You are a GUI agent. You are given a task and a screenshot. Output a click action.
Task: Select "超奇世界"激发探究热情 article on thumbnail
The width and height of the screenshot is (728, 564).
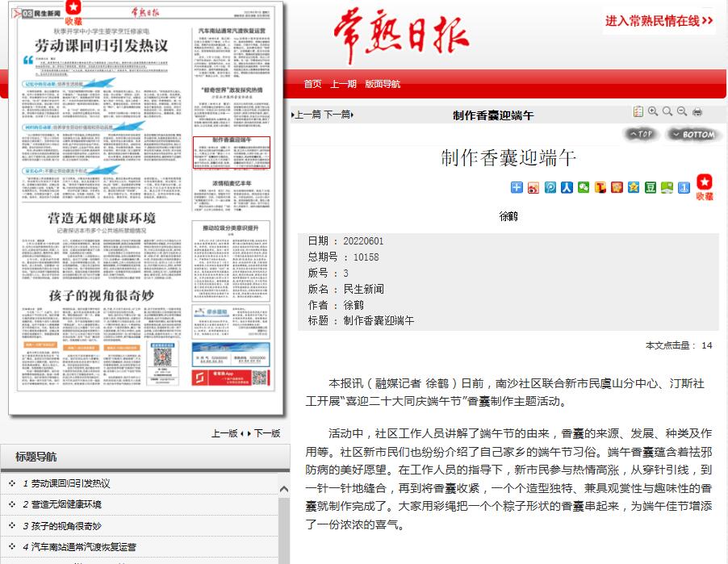231,90
